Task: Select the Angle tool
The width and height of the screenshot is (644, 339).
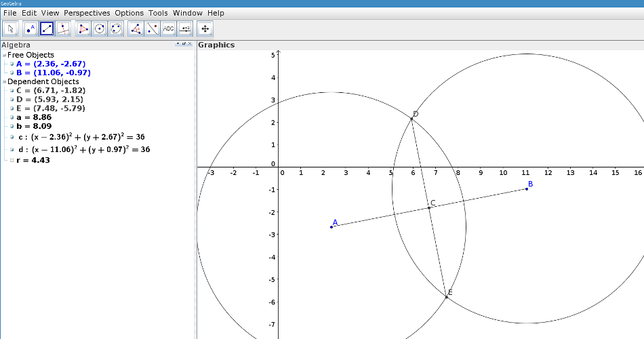Action: 136,28
